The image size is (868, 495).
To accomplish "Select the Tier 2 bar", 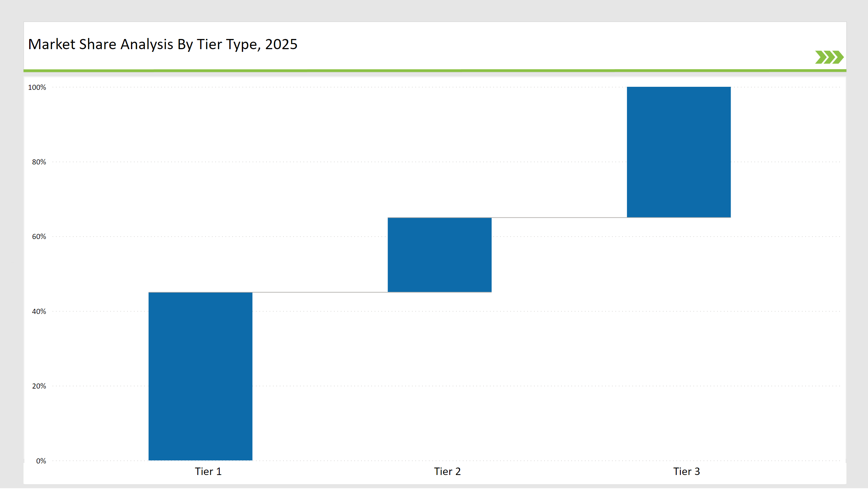I will [440, 255].
